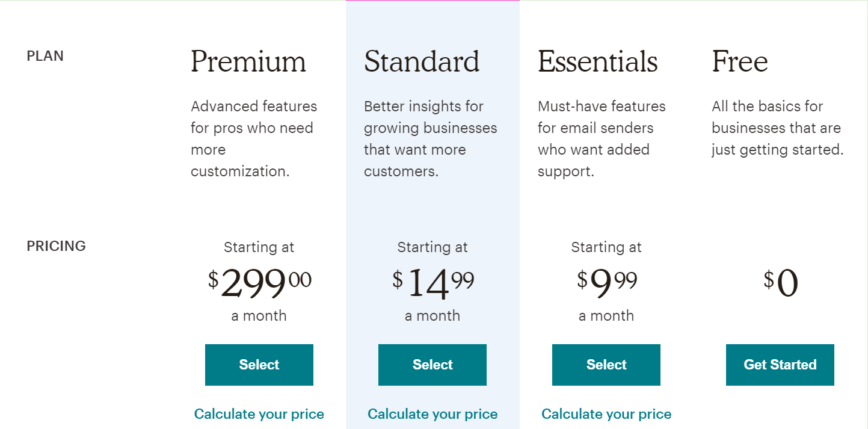868x429 pixels.
Task: Choose the Standard plan's Select button
Action: (432, 365)
